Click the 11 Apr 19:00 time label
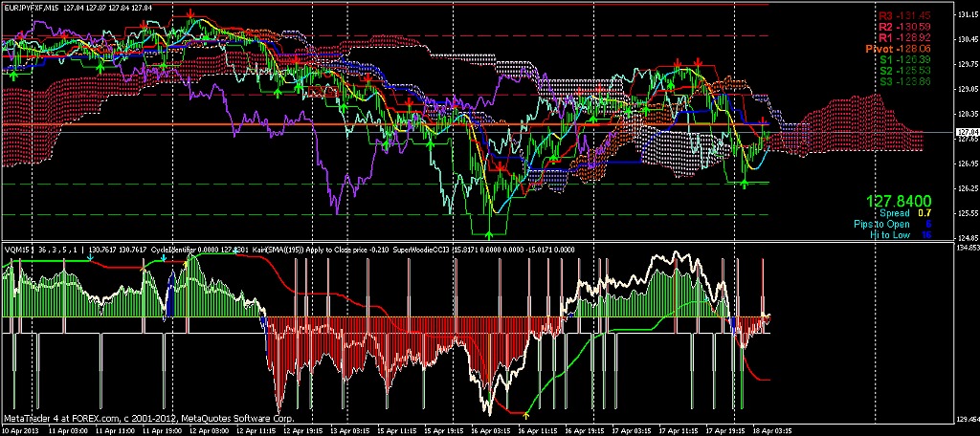Image resolution: width=980 pixels, height=436 pixels. (163, 430)
